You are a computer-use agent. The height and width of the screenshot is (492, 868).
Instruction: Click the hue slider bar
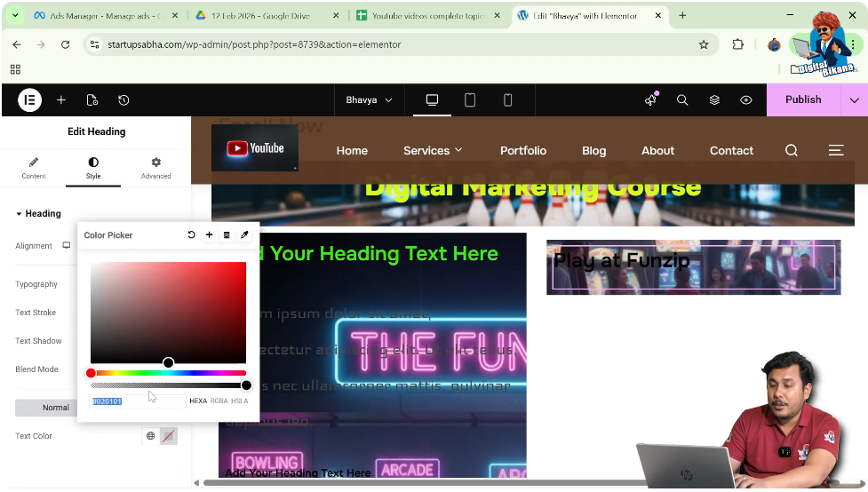pos(168,373)
